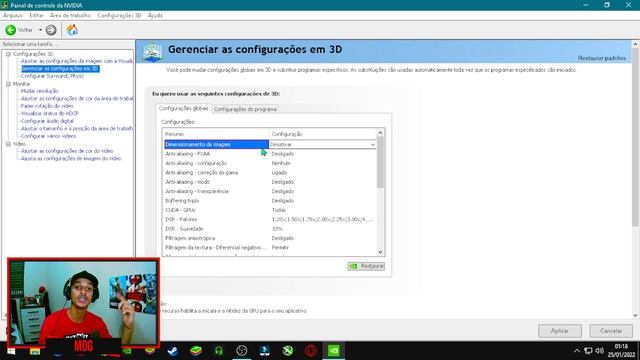Open Ajustar configurações de cor da área de trabalho

click(x=77, y=98)
